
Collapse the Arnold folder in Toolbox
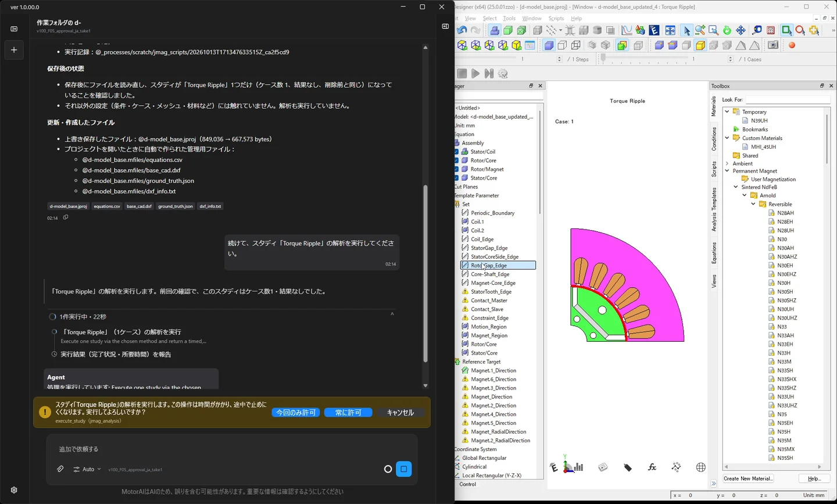tap(745, 195)
